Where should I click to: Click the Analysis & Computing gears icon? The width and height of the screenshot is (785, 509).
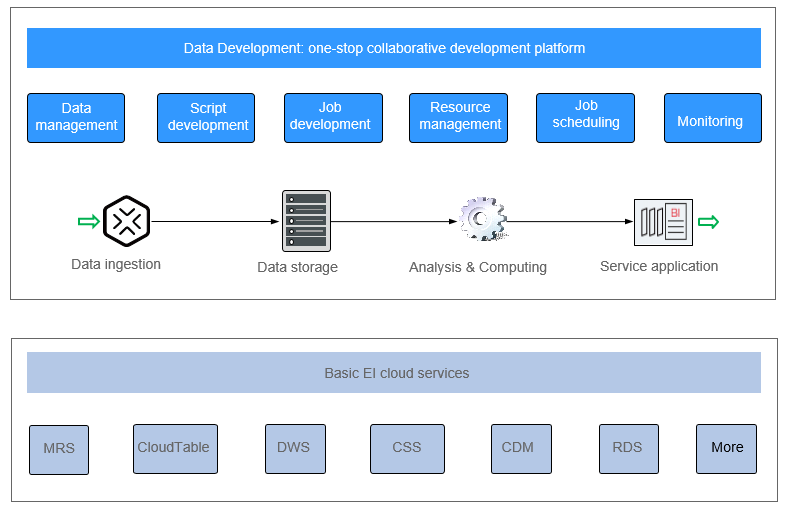point(482,219)
